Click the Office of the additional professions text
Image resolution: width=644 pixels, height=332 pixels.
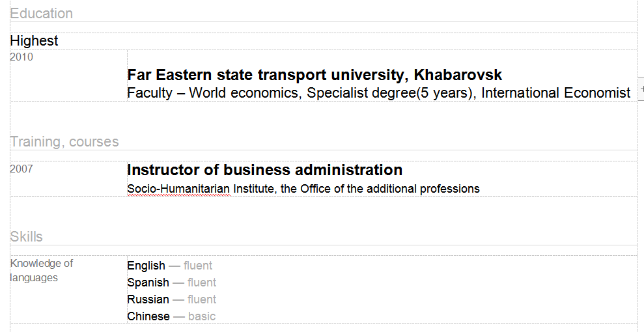pyautogui.click(x=390, y=189)
